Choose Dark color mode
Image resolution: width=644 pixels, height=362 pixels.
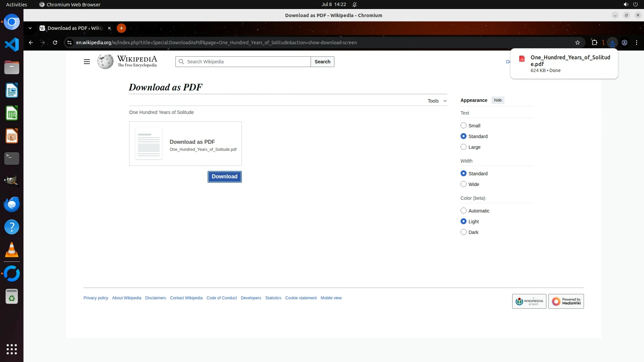464,232
